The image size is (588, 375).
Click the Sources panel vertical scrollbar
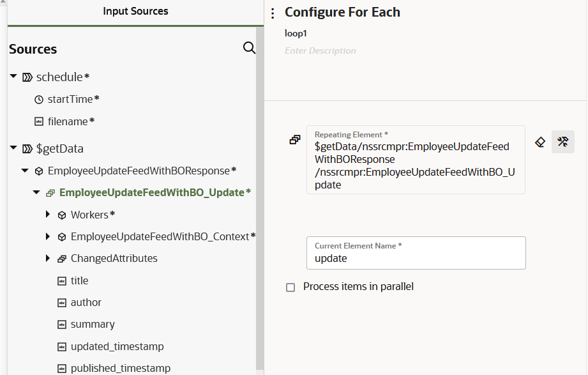tap(259, 192)
